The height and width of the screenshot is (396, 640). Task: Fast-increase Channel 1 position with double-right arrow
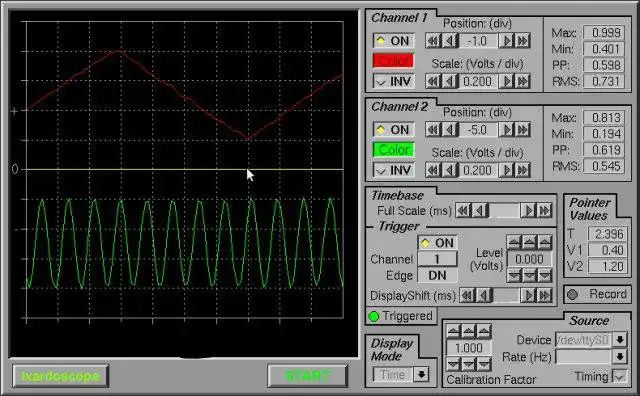tap(522, 41)
